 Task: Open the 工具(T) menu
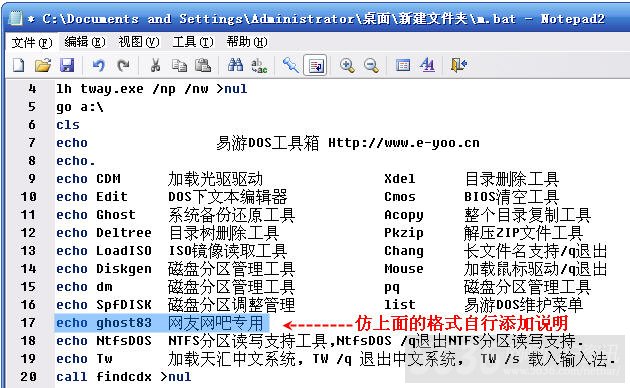[192, 42]
